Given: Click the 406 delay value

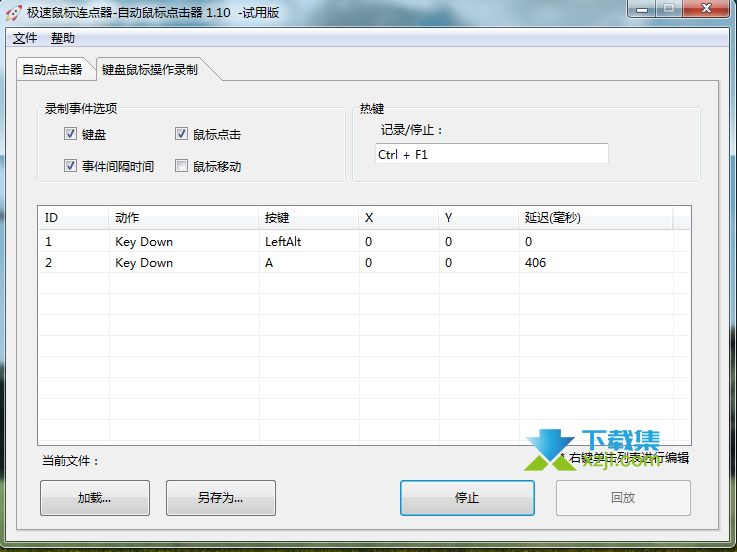Looking at the screenshot, I should click(x=535, y=263).
